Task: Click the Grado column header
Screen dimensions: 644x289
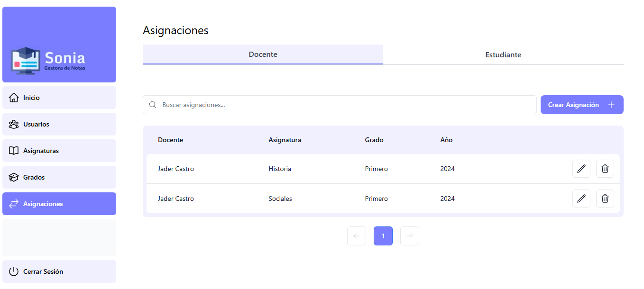Action: 374,140
